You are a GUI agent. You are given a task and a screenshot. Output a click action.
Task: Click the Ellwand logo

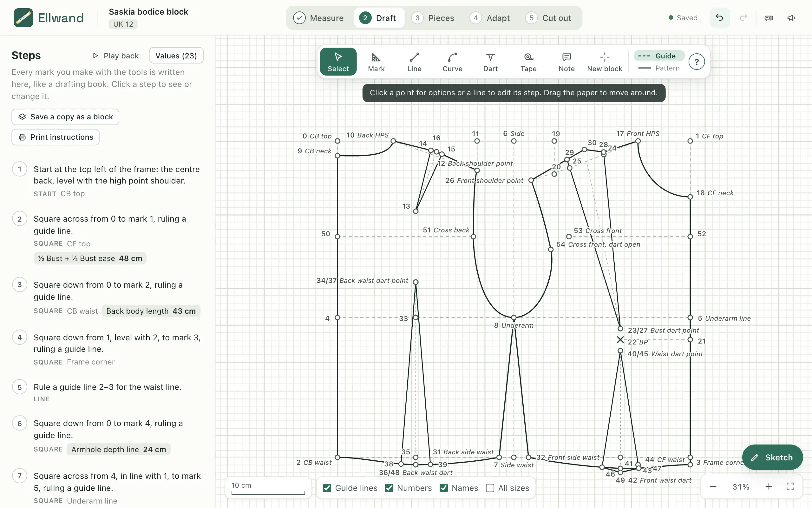pyautogui.click(x=49, y=18)
